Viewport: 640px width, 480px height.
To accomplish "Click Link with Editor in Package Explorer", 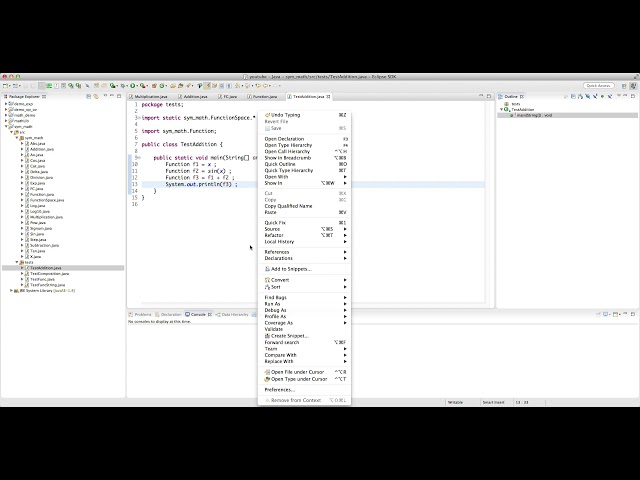I will pos(96,96).
